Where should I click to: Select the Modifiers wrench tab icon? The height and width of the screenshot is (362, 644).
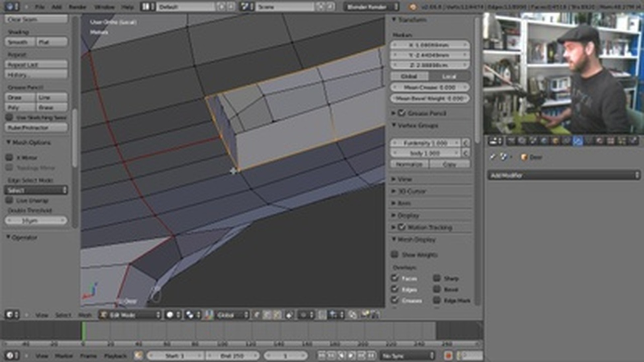pyautogui.click(x=578, y=141)
